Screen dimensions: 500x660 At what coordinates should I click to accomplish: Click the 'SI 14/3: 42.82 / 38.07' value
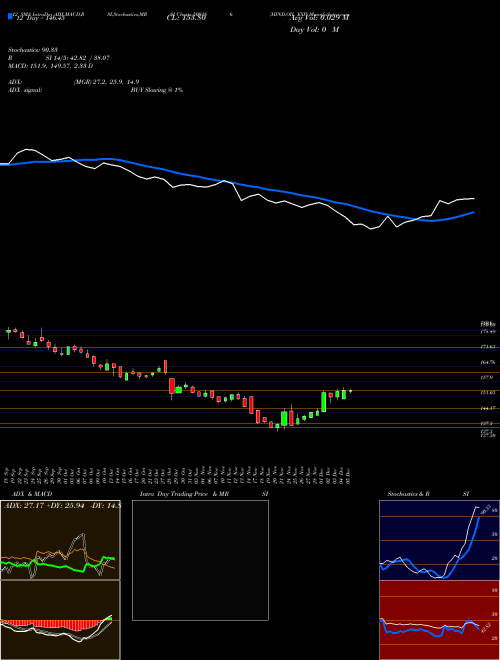pos(78,58)
